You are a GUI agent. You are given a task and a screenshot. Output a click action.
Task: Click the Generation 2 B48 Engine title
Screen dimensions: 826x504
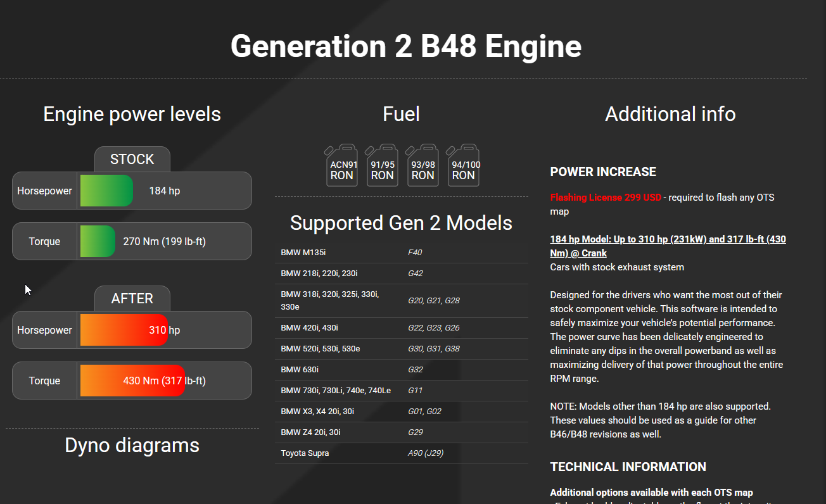[406, 46]
